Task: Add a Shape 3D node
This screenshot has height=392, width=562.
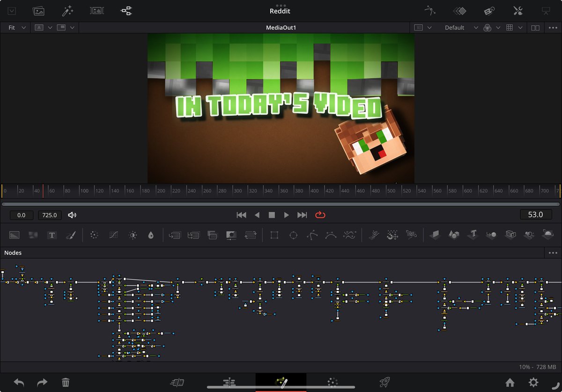Action: [454, 235]
